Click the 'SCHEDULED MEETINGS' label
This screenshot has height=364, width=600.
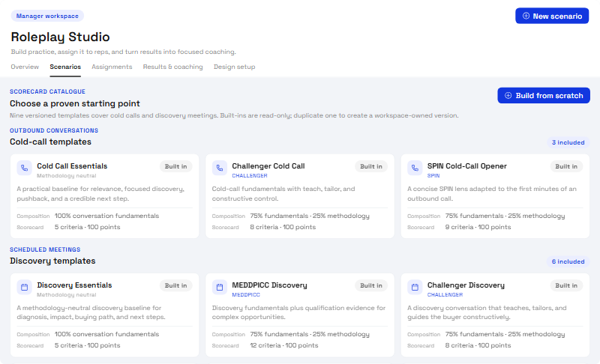(45, 250)
